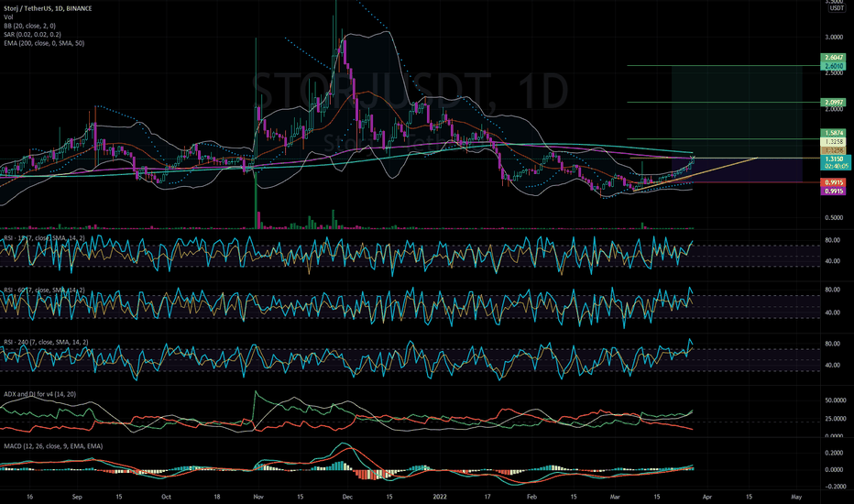This screenshot has height=504, width=854.
Task: Click the pale yellow 1.3258 price label
Action: (x=834, y=142)
